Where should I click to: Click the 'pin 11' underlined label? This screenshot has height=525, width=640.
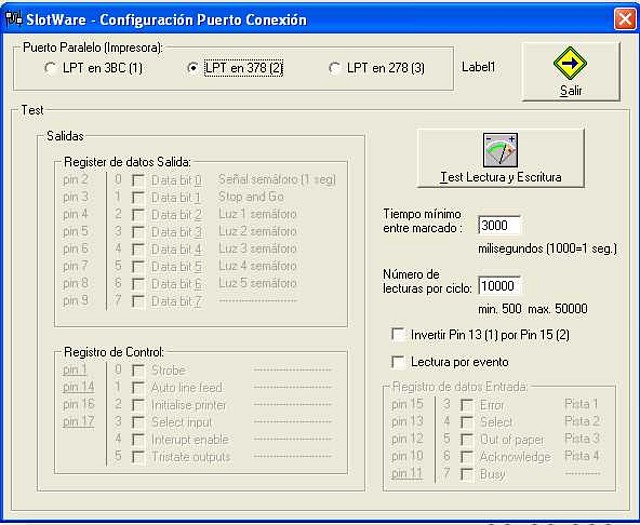coord(407,474)
